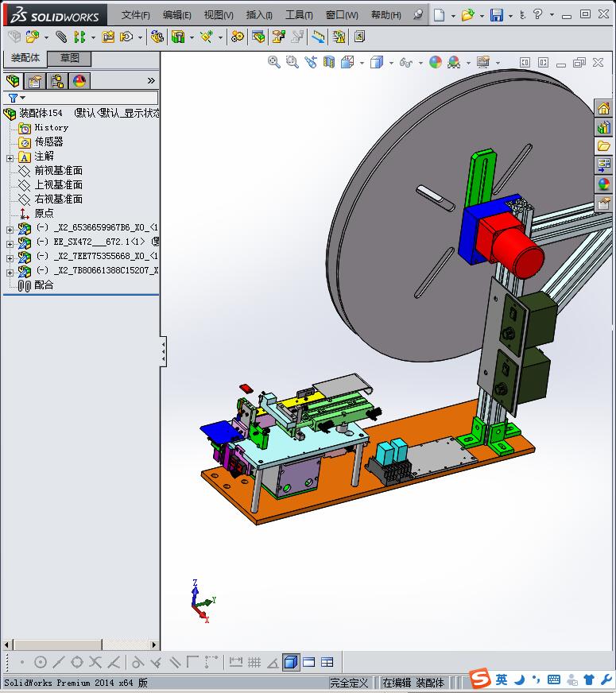Expand the 注解 tree node
Viewport: 616px width, 693px height.
point(10,158)
